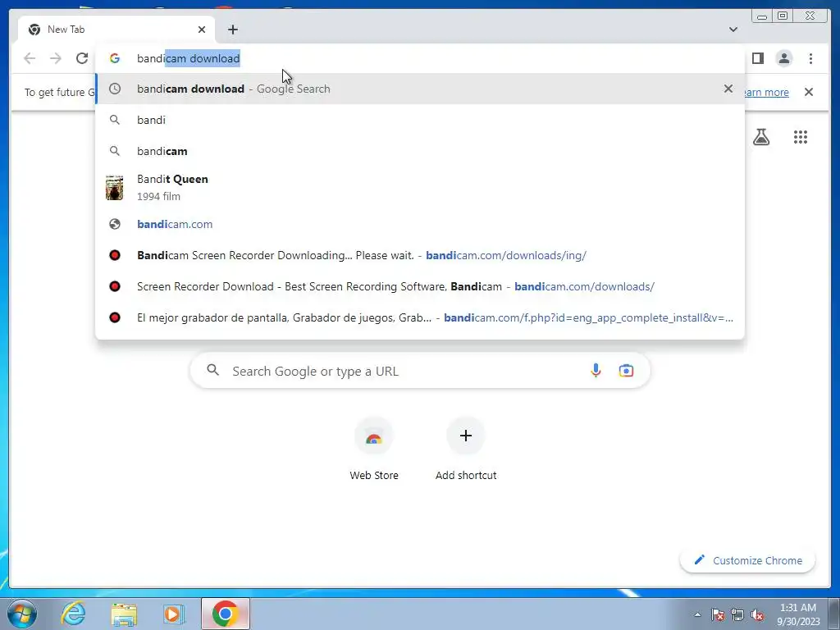The width and height of the screenshot is (840, 630).
Task: Open the Search Labs flask icon
Action: (760, 137)
